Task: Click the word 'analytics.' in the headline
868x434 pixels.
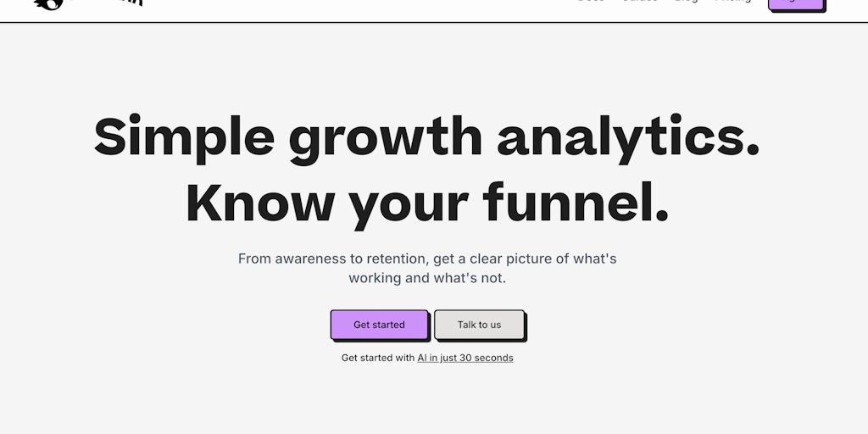Action: (628, 136)
